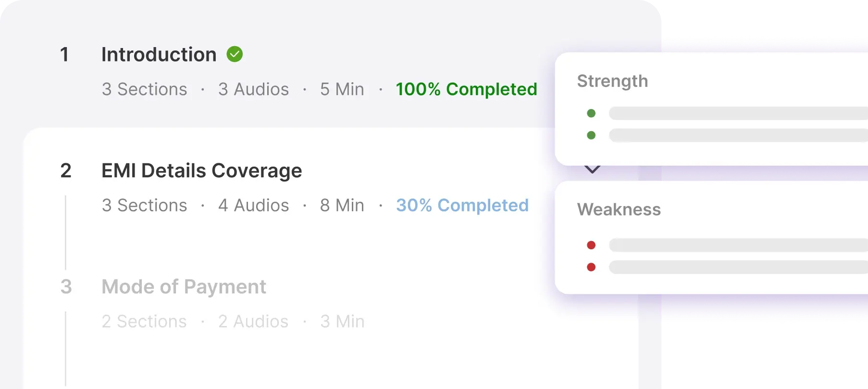The height and width of the screenshot is (389, 868).
Task: Select the second green Strength bullet
Action: coord(591,135)
